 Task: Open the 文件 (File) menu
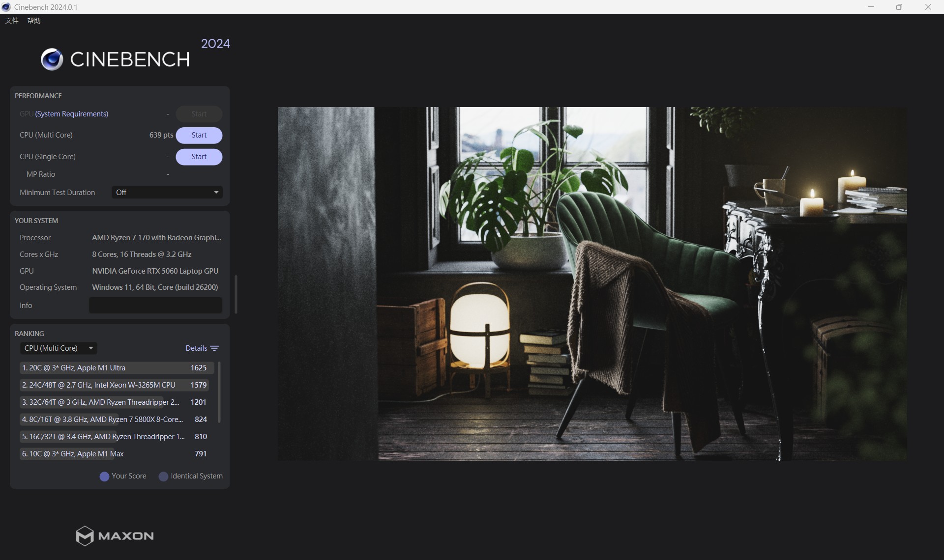12,21
